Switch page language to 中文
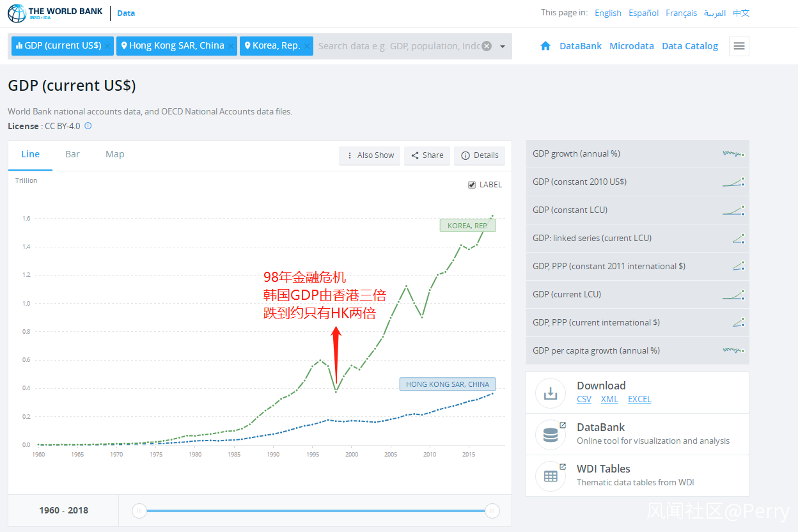The width and height of the screenshot is (798, 532). (x=741, y=13)
